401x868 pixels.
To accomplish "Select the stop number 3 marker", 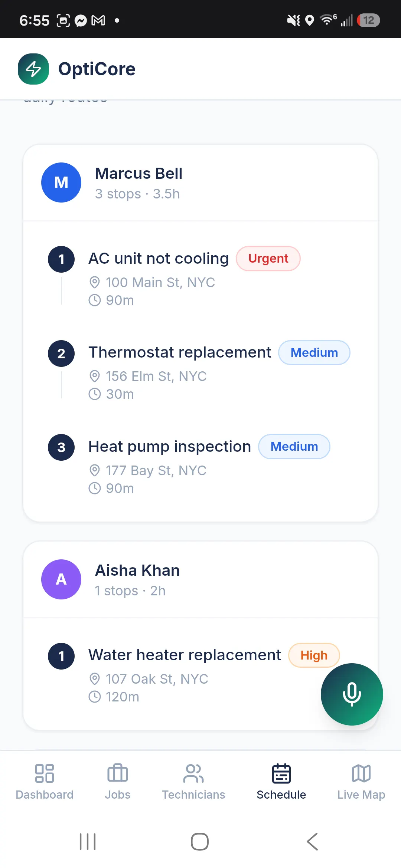I will pyautogui.click(x=61, y=447).
